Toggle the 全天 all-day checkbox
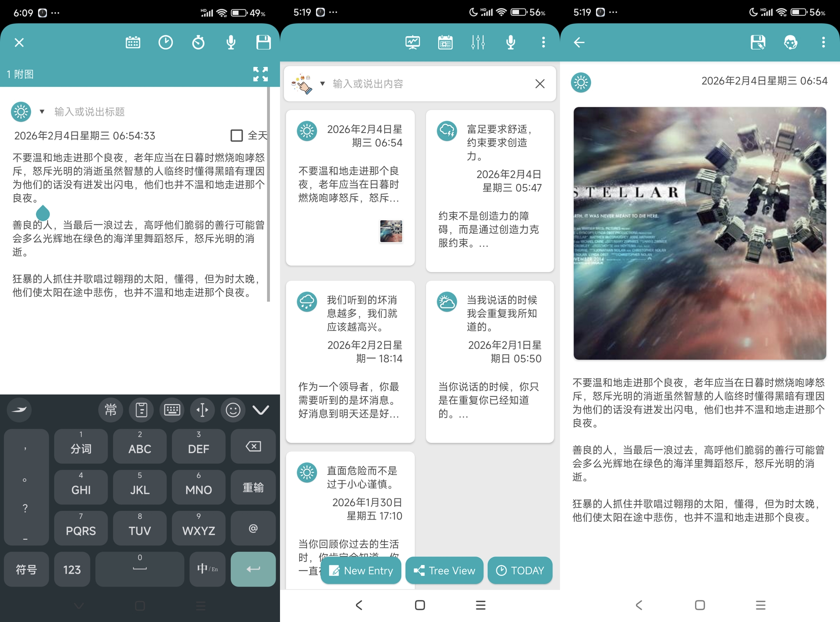The height and width of the screenshot is (622, 840). [237, 136]
